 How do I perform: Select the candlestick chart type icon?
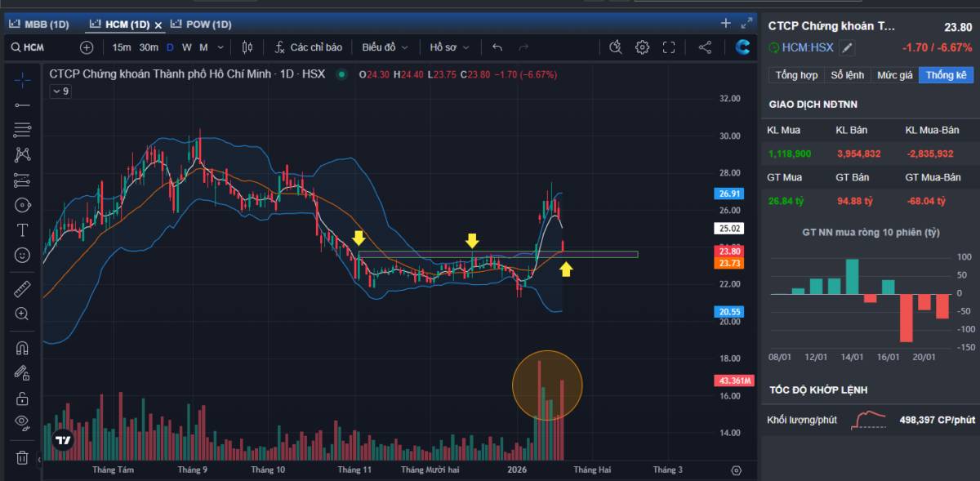(x=247, y=47)
